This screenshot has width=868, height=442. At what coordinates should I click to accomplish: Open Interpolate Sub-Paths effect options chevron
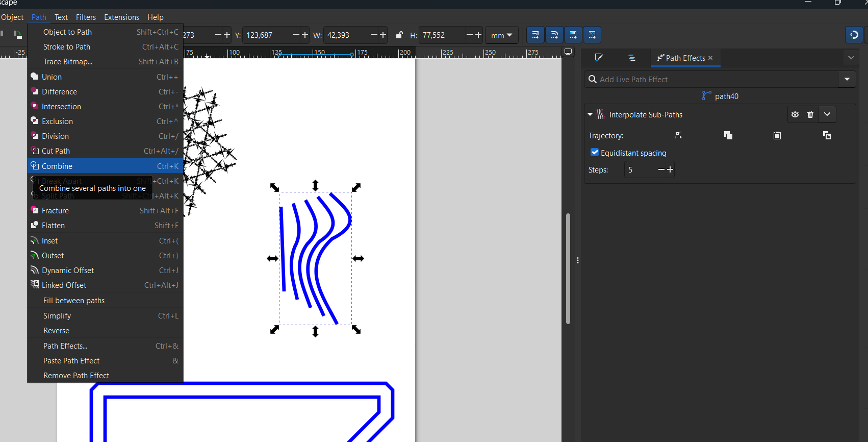coord(827,114)
